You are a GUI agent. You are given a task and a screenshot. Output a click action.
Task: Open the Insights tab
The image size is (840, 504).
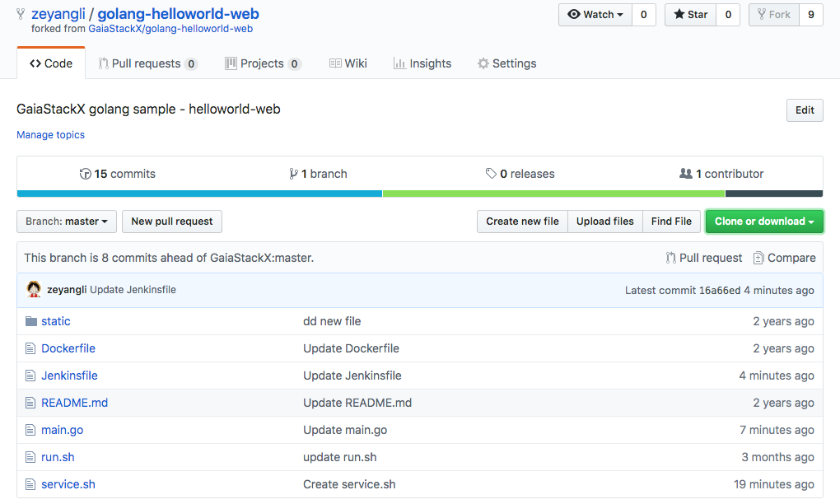coord(422,63)
